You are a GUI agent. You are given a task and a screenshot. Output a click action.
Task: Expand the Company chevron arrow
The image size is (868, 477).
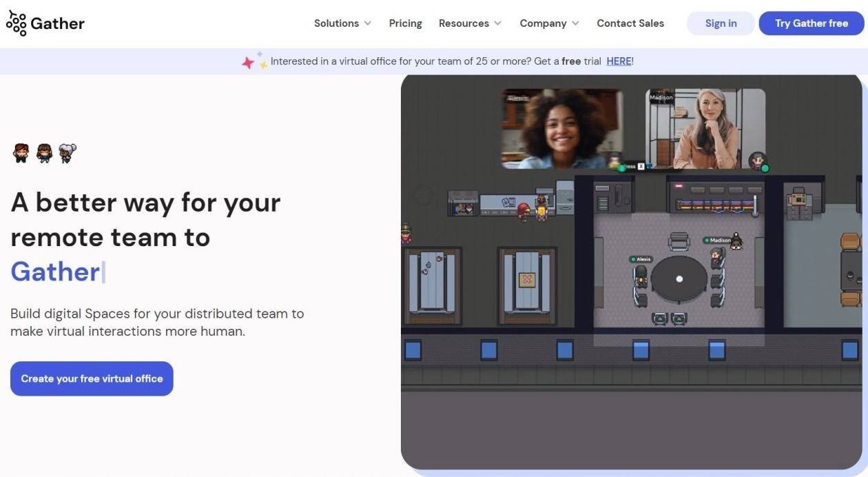[575, 23]
